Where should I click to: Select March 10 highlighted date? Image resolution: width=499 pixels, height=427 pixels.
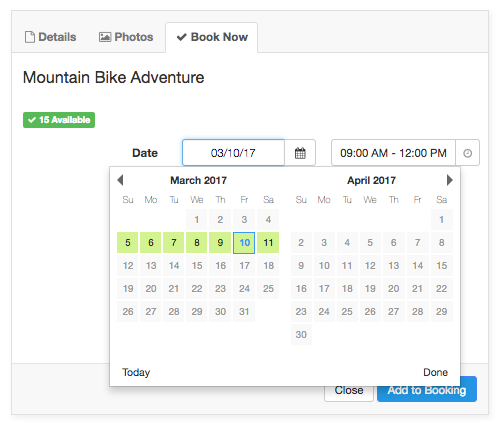pos(244,243)
